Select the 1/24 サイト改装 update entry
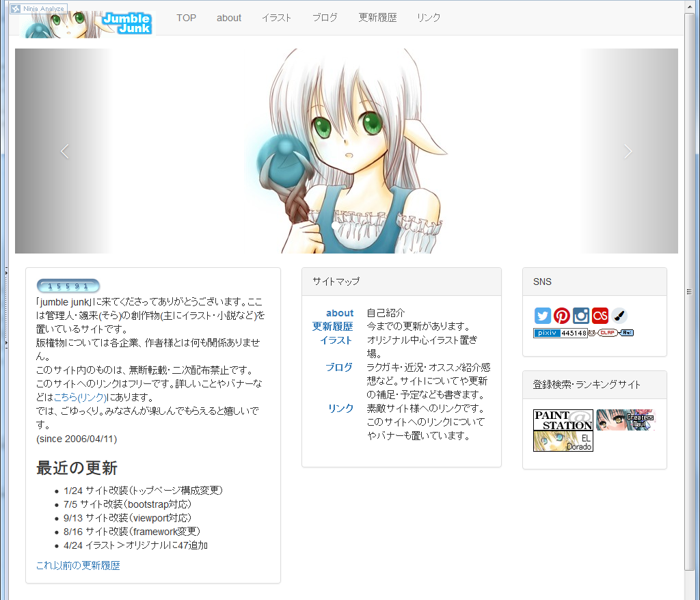700x600 pixels. tap(144, 491)
